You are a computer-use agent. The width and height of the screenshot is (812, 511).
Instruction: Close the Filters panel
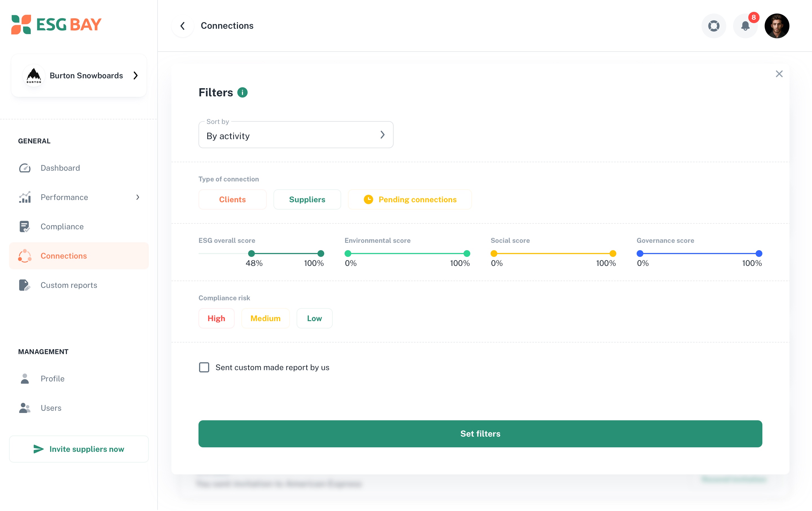click(x=779, y=74)
